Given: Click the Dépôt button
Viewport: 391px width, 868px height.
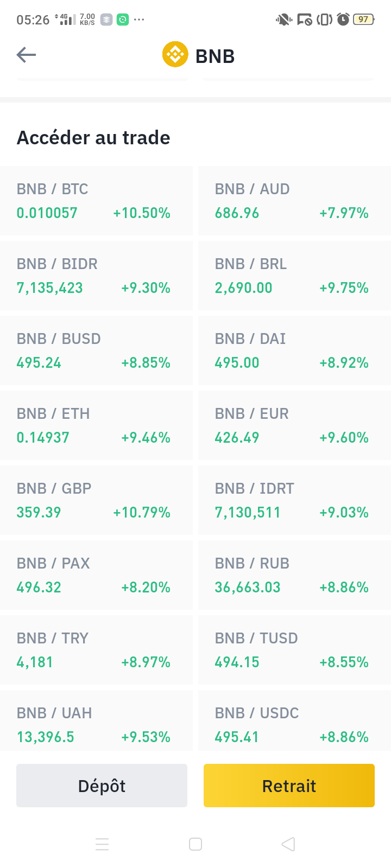Looking at the screenshot, I should coord(102,786).
